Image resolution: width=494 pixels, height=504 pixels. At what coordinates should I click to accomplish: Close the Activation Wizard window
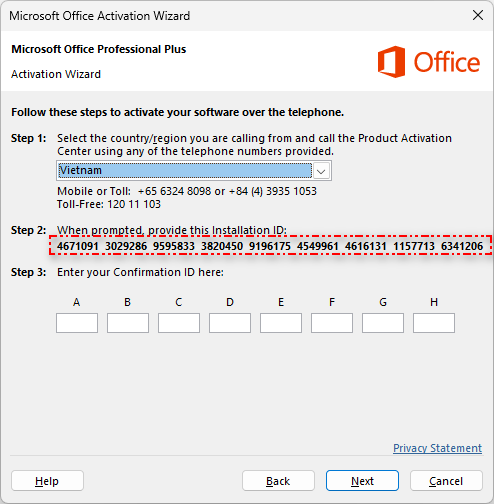point(478,15)
